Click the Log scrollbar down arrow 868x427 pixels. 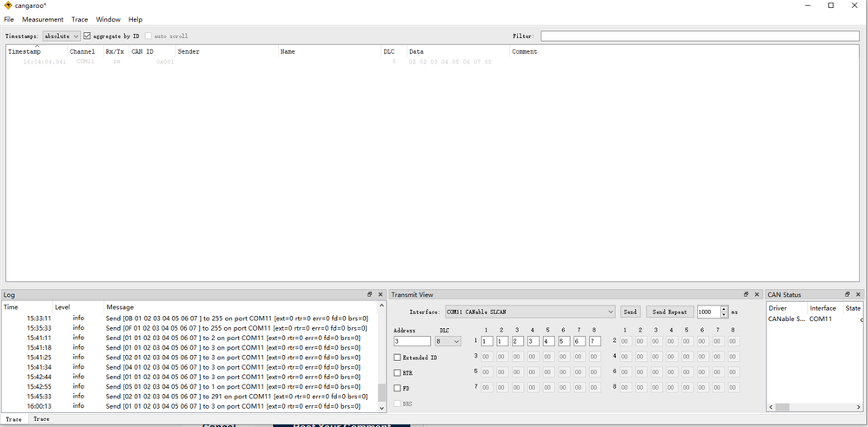[381, 407]
